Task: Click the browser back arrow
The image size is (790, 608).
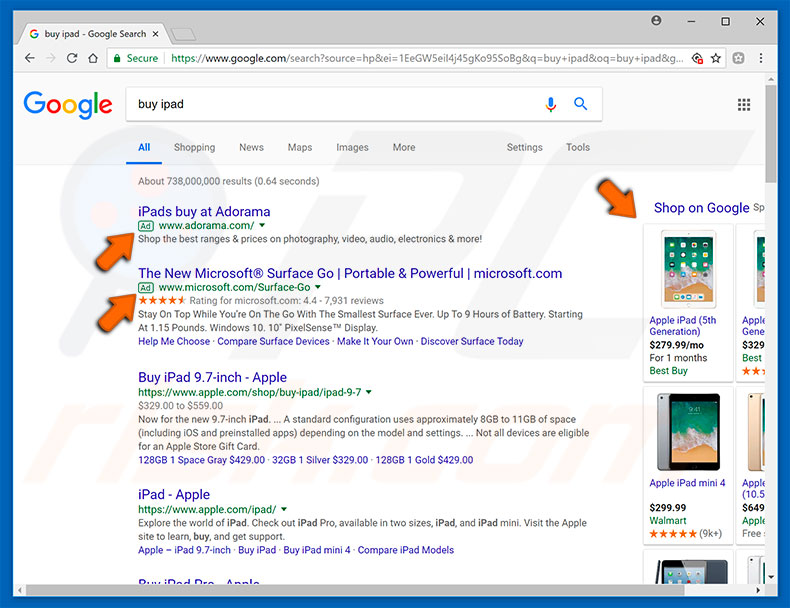Action: tap(30, 58)
